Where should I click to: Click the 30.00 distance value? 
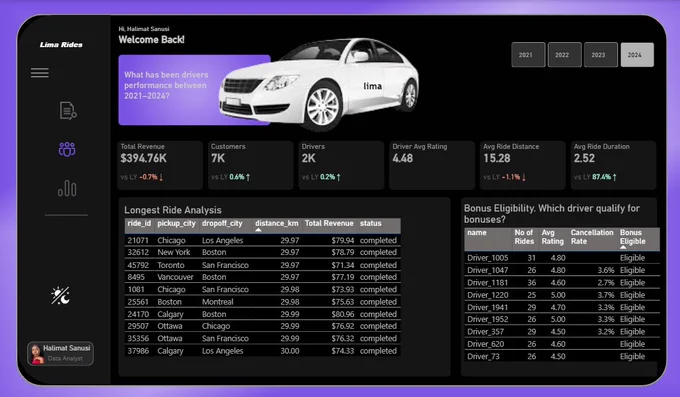click(x=290, y=351)
